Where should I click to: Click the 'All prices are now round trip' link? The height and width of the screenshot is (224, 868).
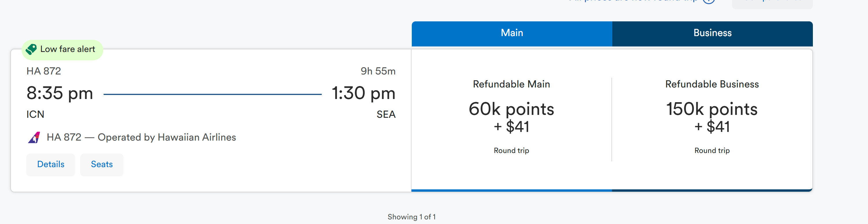pyautogui.click(x=633, y=1)
